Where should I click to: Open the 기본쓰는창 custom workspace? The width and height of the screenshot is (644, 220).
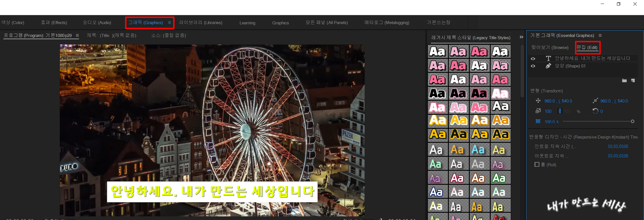point(438,22)
